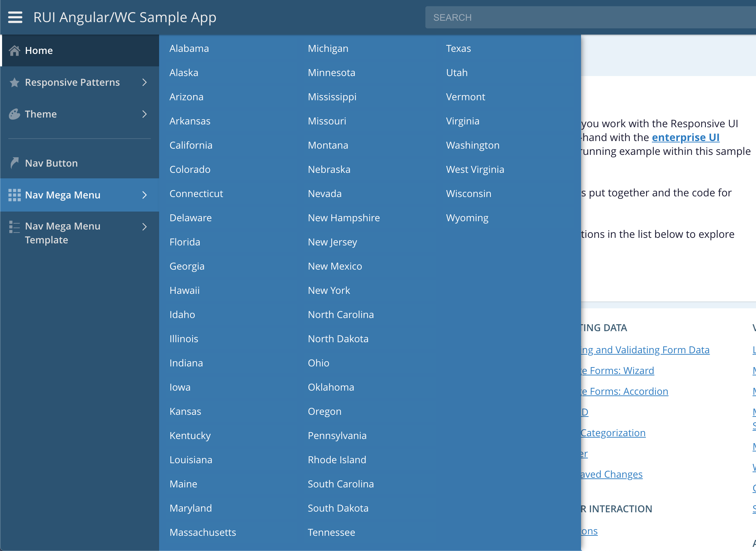Select California from the mega menu

point(191,145)
